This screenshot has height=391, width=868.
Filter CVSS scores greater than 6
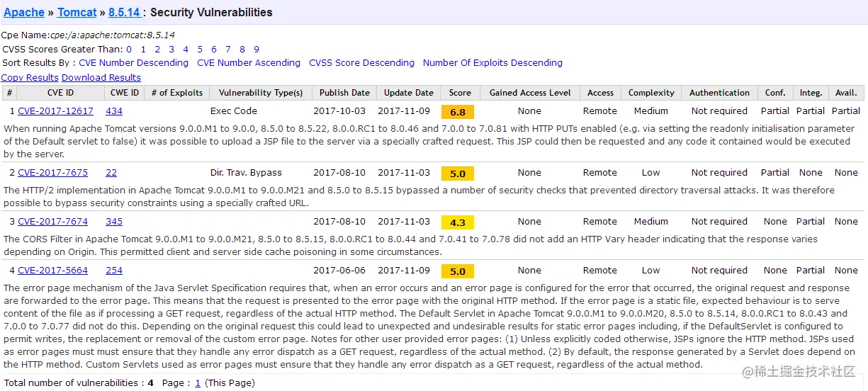coord(214,50)
